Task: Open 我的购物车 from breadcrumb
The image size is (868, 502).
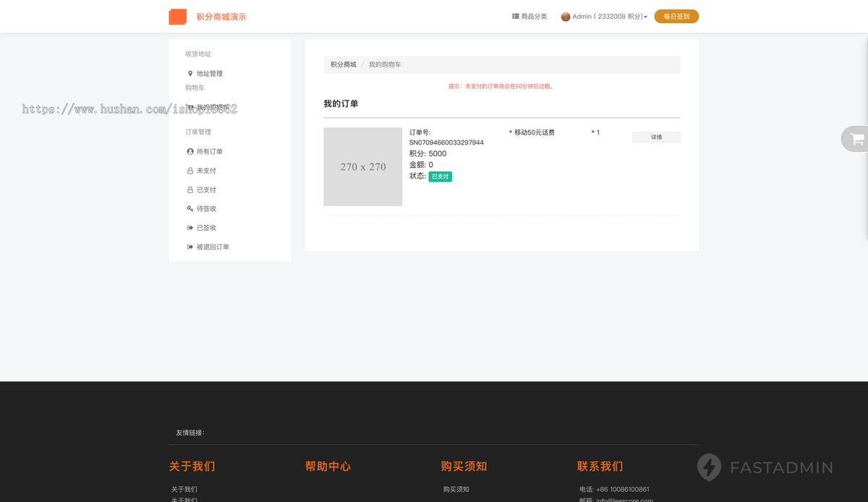Action: click(384, 64)
